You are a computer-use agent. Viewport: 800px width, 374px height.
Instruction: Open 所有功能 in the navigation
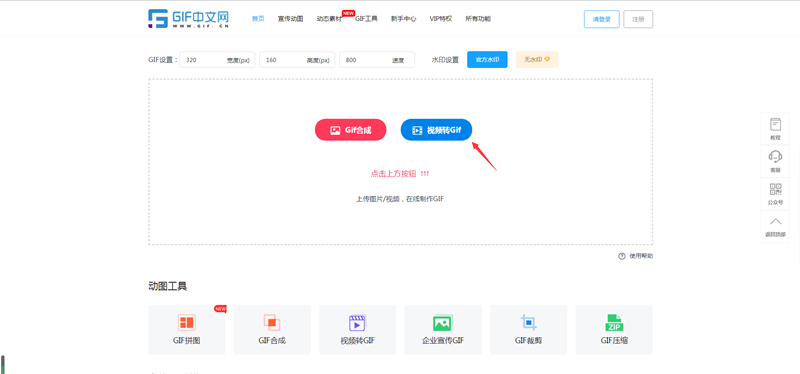coord(478,19)
